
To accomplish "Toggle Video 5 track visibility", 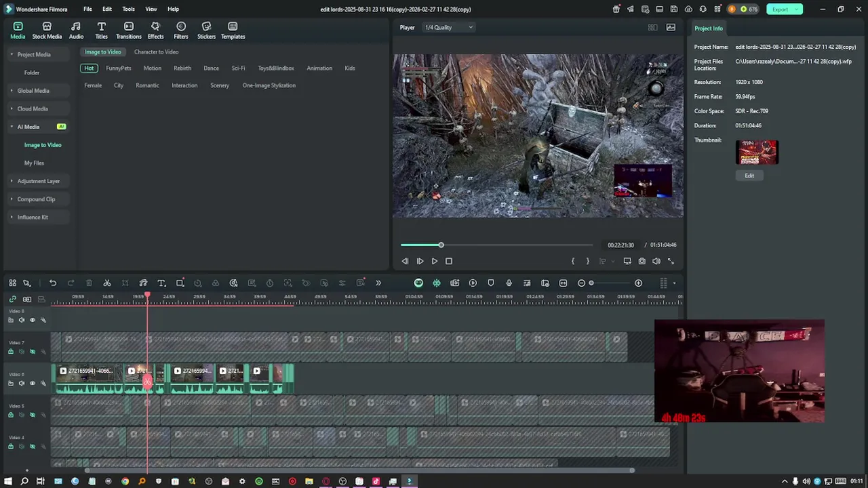I will [32, 415].
